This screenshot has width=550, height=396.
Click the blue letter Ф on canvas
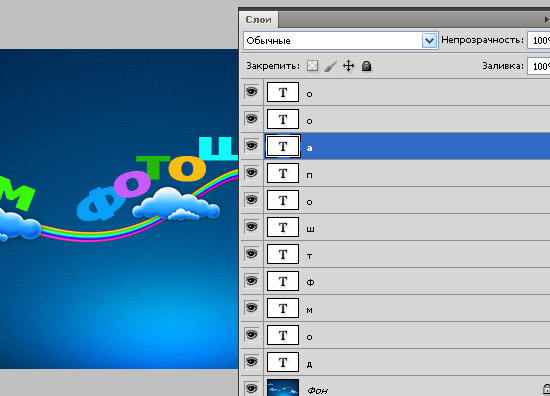(x=101, y=204)
